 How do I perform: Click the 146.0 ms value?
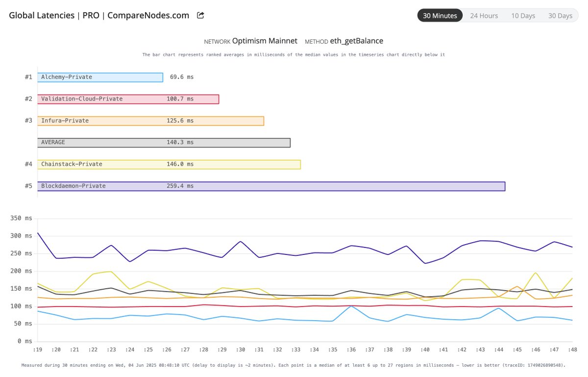point(180,164)
